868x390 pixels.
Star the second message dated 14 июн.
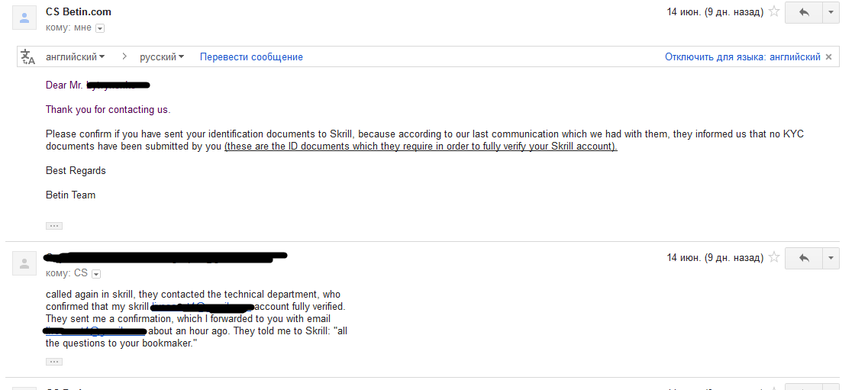[774, 257]
